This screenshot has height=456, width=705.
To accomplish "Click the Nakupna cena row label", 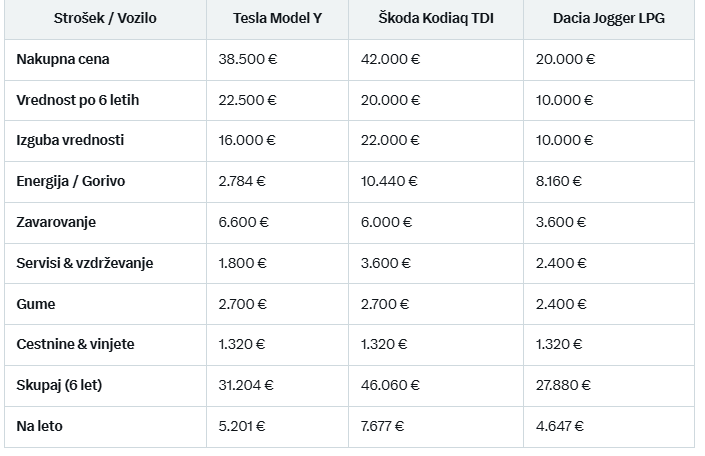I will (63, 59).
